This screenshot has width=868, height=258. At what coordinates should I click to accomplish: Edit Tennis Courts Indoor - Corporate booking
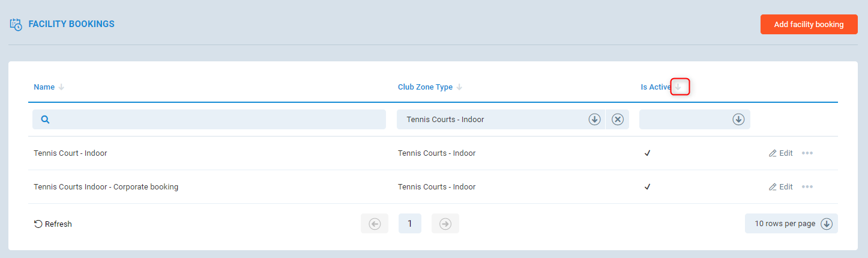(780, 187)
